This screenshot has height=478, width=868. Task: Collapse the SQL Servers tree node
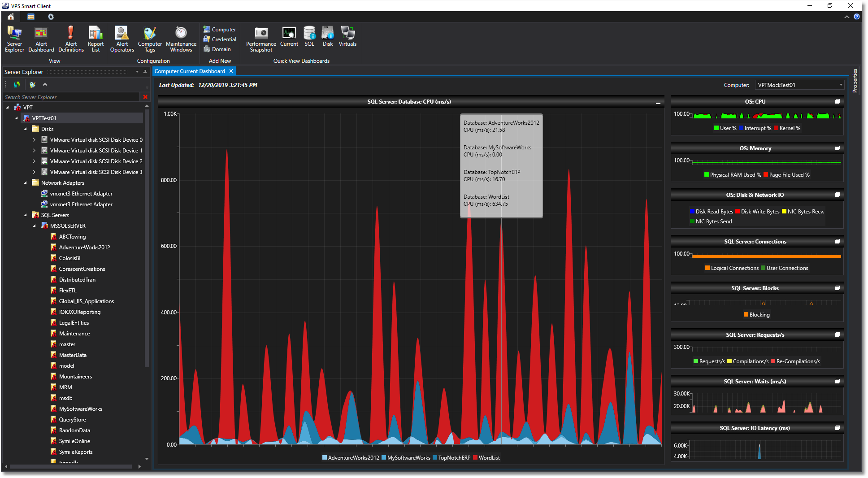tap(26, 215)
